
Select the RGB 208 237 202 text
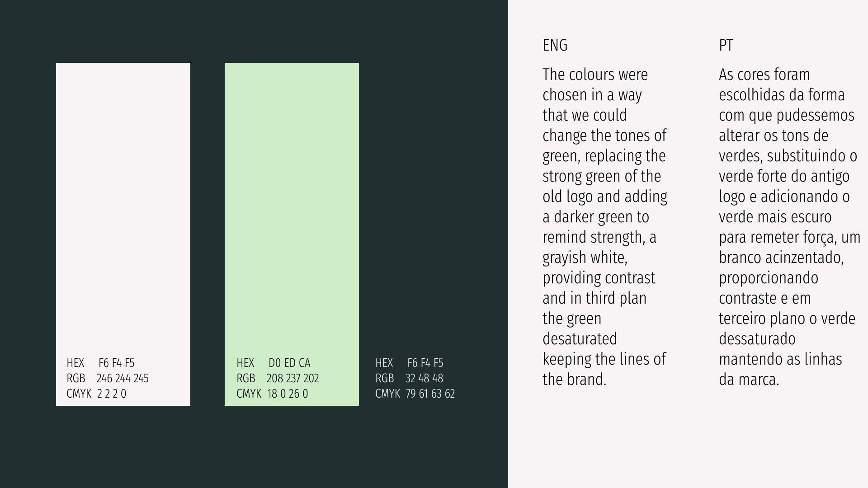pyautogui.click(x=278, y=378)
